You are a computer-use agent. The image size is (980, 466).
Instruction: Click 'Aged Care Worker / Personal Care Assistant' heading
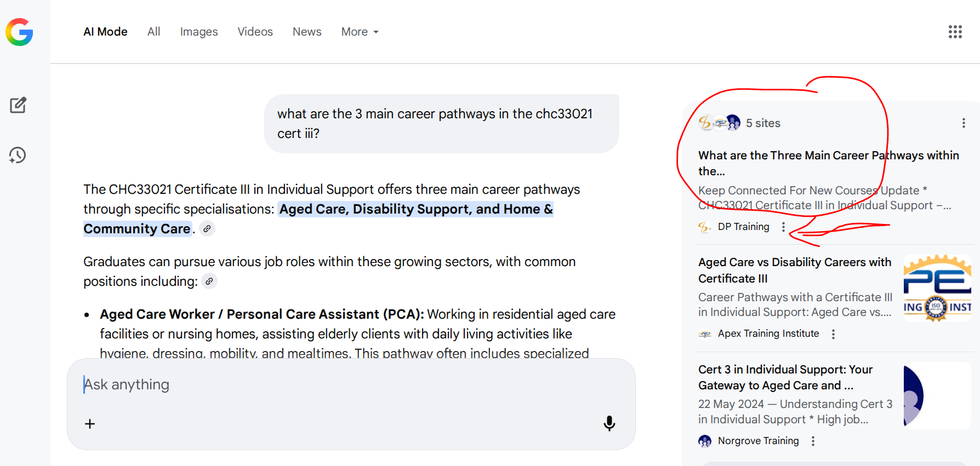(261, 314)
